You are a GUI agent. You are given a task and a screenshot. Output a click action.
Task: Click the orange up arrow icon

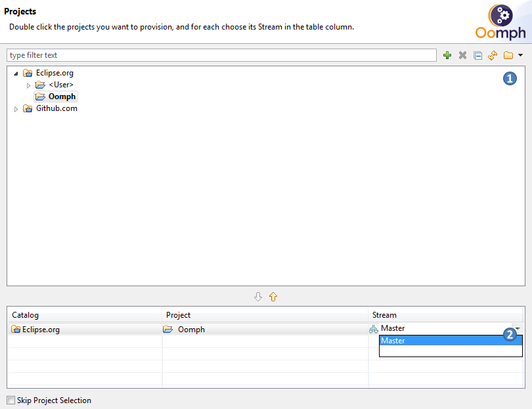tap(273, 297)
